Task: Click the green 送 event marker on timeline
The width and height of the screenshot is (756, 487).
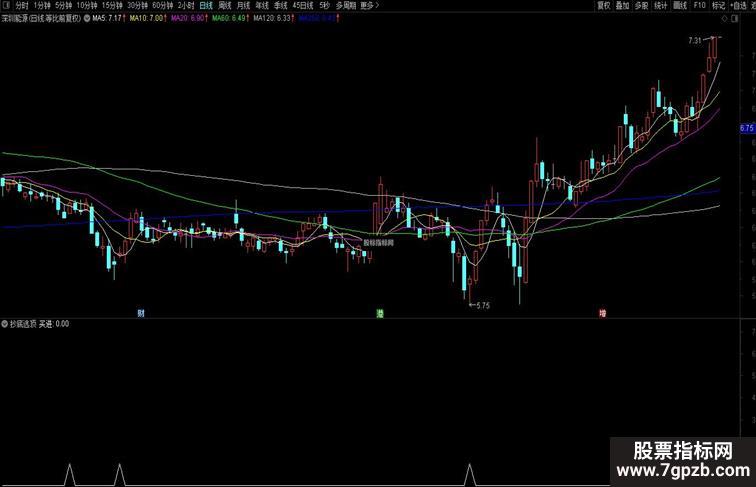Action: point(380,313)
